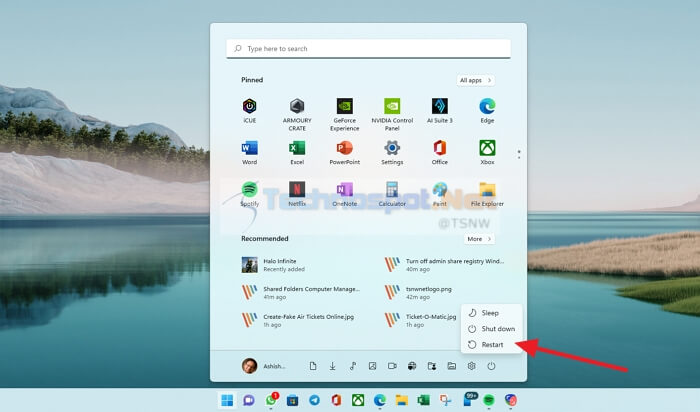
Task: Open OneNote pinned app
Action: click(x=345, y=194)
